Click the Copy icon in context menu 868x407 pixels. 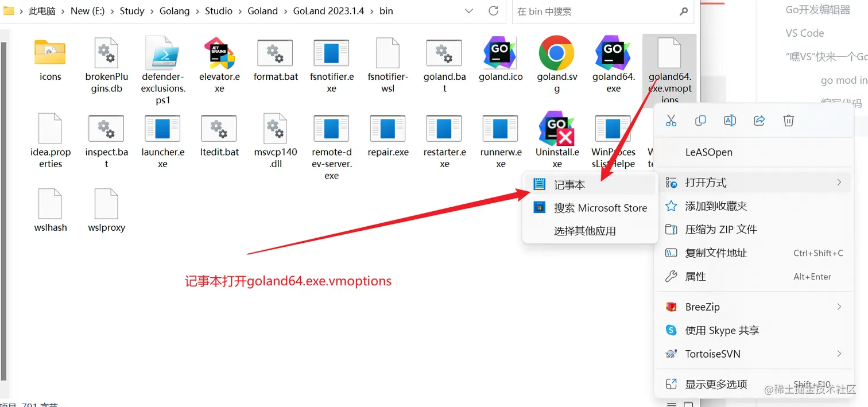click(x=700, y=121)
